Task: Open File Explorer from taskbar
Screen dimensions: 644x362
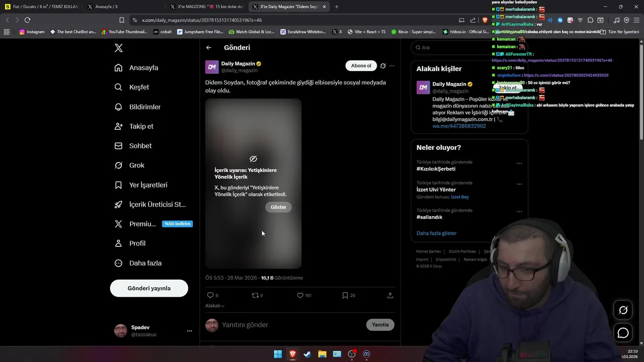Action: point(322,354)
